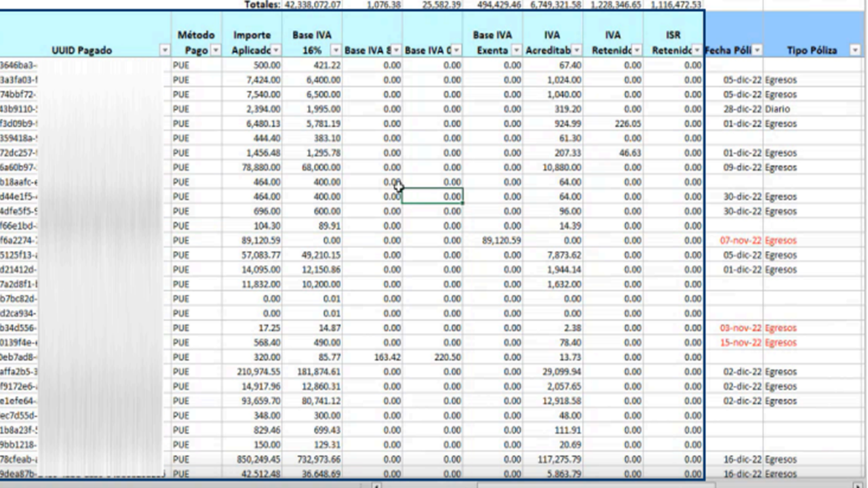Select the red date 07-nov-22
This screenshot has width=868, height=488.
(x=734, y=241)
